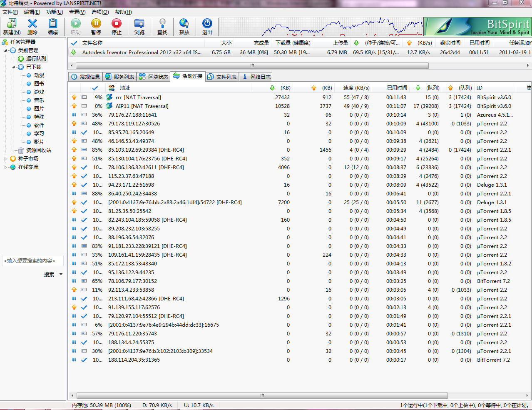
Task: Select peer row 85.103.192.69:29384
Action: click(x=300, y=150)
